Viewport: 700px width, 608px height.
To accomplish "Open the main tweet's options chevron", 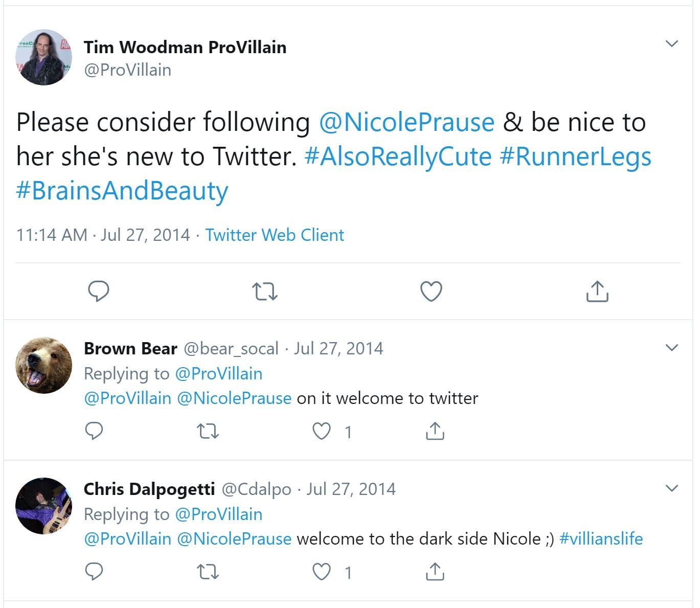I will click(672, 43).
